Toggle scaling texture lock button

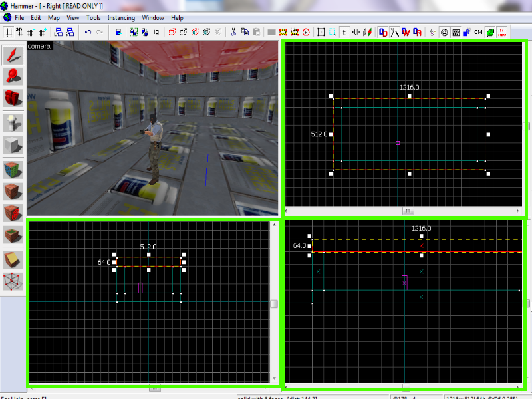tap(356, 32)
